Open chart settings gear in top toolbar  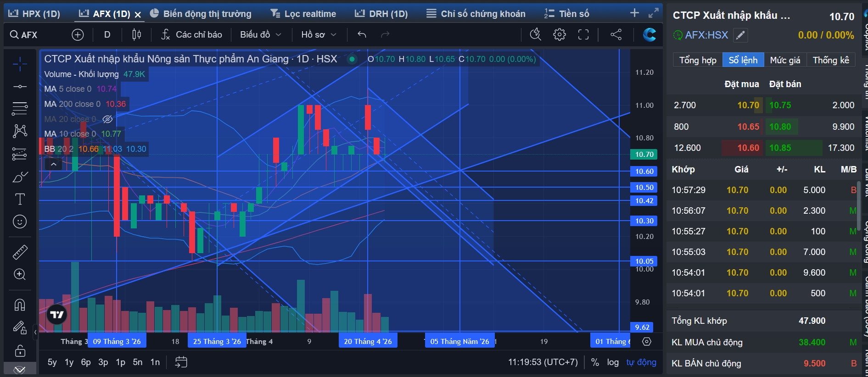pyautogui.click(x=559, y=34)
